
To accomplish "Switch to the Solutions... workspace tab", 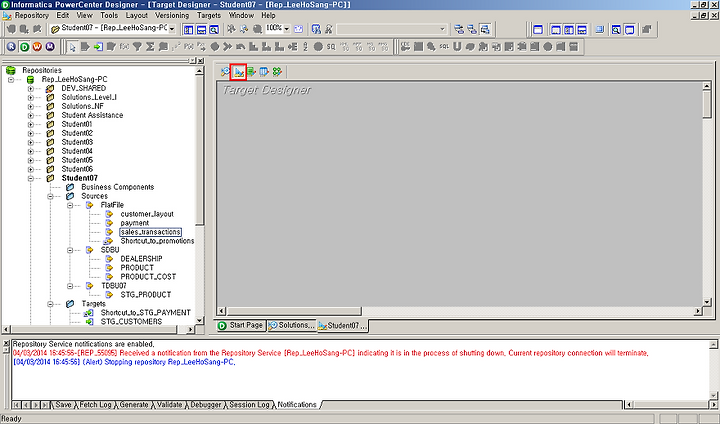I will click(x=292, y=325).
